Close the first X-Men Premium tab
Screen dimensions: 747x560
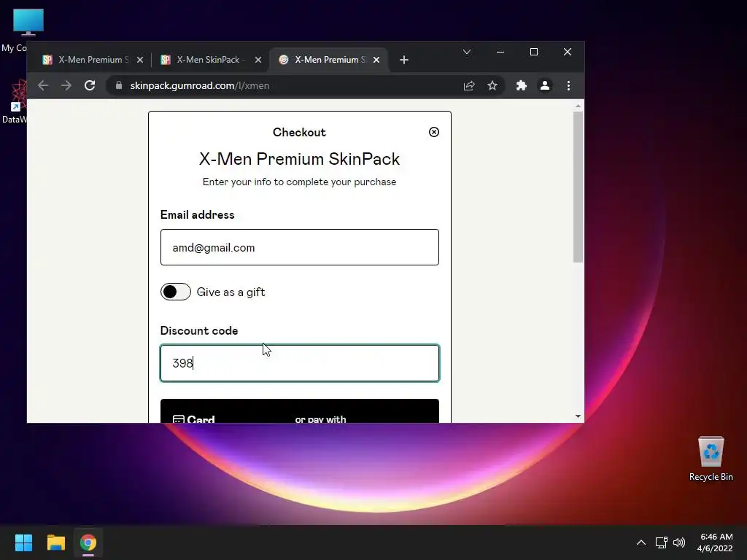(x=140, y=60)
